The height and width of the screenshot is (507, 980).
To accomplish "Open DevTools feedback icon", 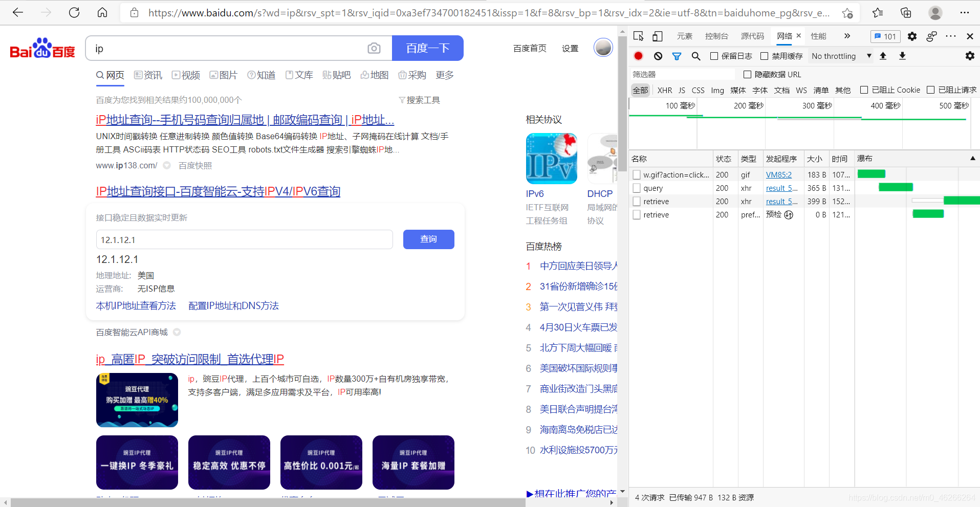I will pos(931,36).
